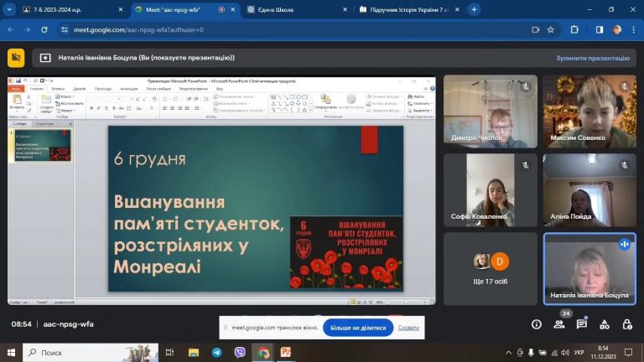Open the host controls lock icon
644x362 pixels.
pos(626,324)
